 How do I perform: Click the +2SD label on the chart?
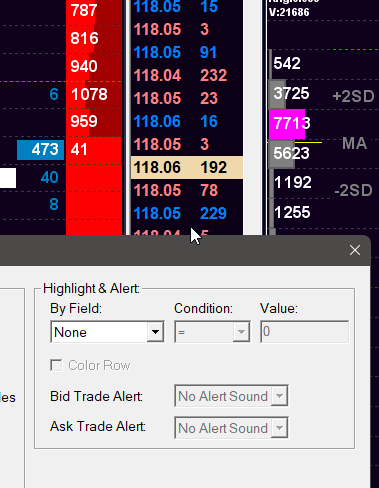[353, 96]
